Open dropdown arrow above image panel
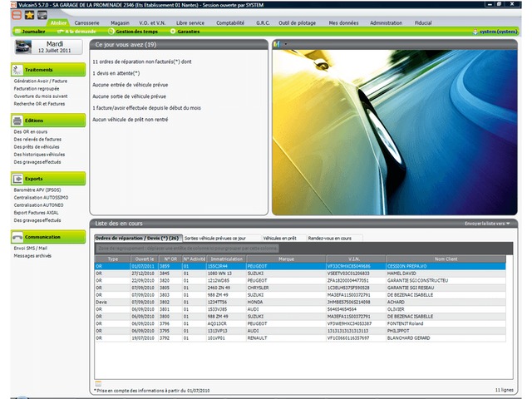This screenshot has height=399, width=532. tap(286, 44)
